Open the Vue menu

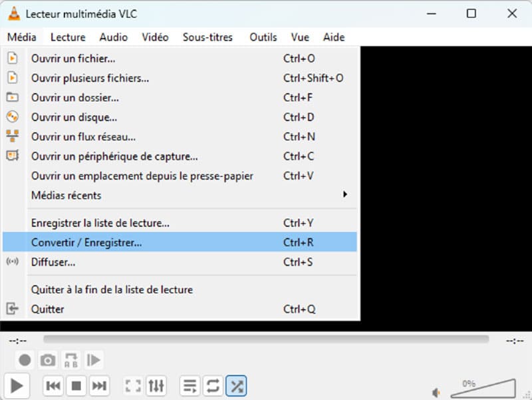click(300, 37)
